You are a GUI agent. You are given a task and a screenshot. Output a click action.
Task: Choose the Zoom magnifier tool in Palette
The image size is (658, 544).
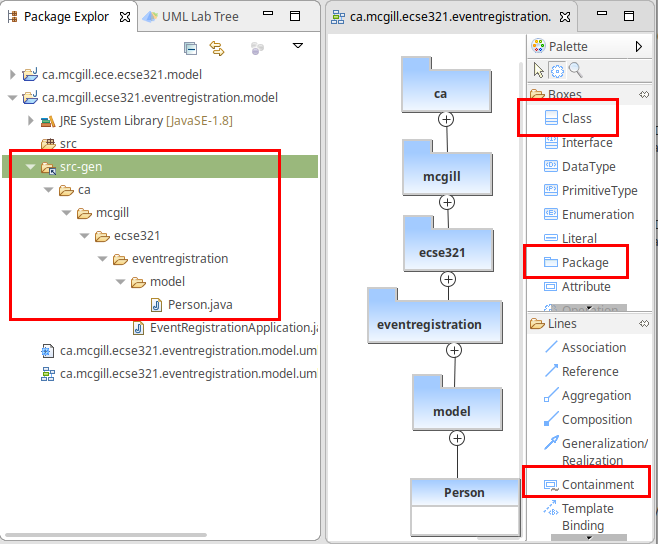coord(575,70)
